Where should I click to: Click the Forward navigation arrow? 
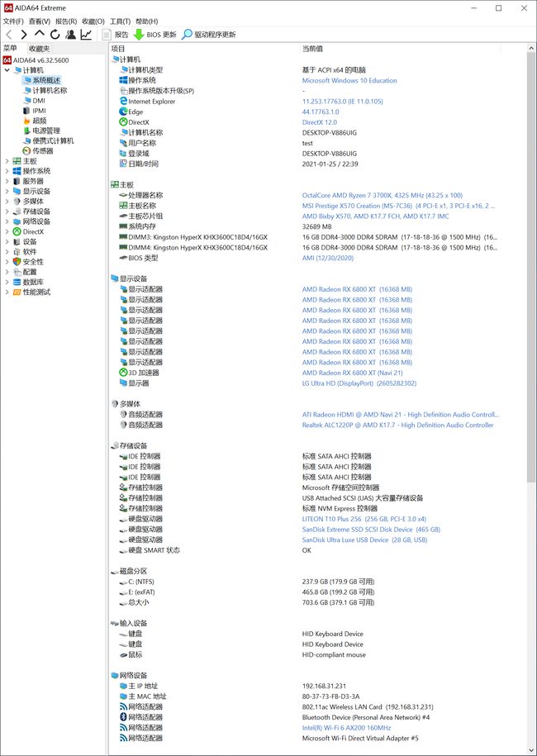24,34
